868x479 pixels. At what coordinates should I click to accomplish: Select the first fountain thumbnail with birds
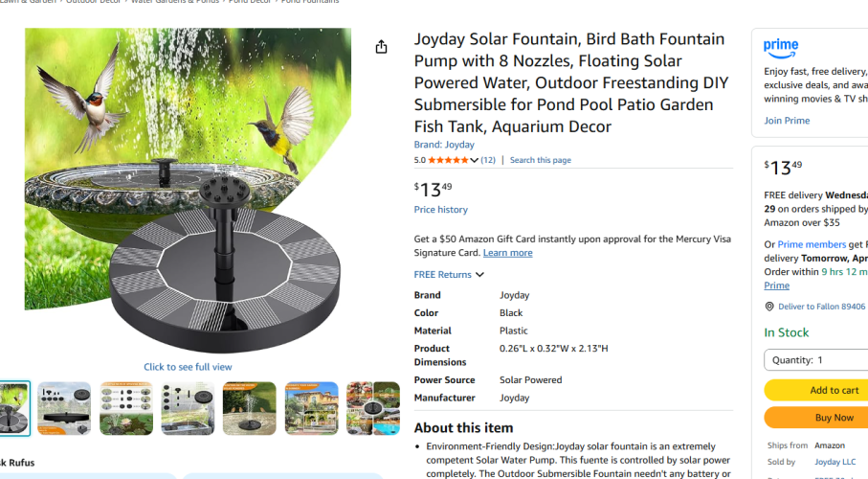pos(14,408)
